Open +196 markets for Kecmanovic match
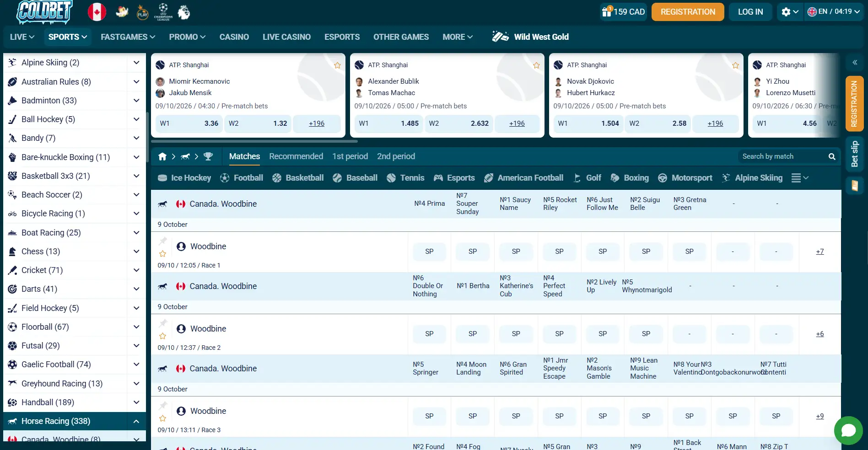The height and width of the screenshot is (450, 868). [317, 123]
